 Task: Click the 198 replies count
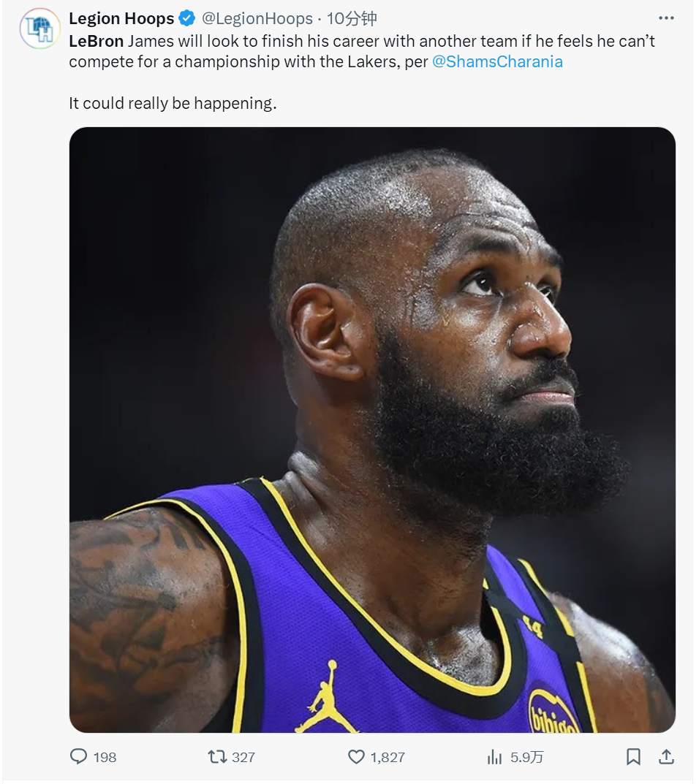click(105, 757)
